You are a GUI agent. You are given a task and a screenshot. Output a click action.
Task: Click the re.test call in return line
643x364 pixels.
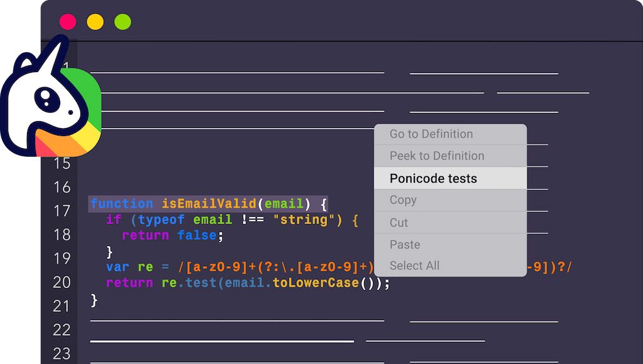click(x=189, y=283)
